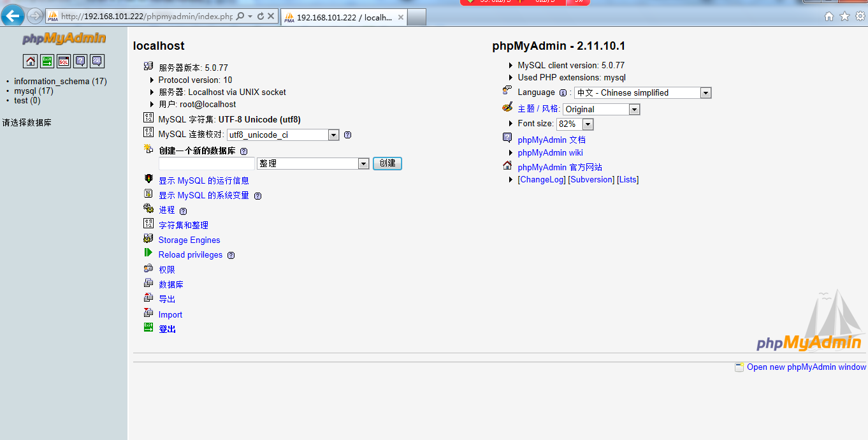Screen dimensions: 868x440
Task: Open the phpMyAdmin wiki link
Action: click(550, 152)
